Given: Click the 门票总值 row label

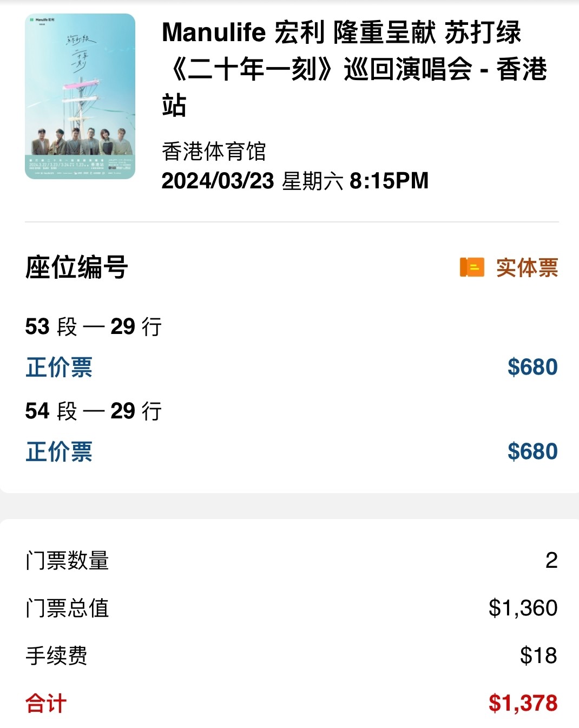Looking at the screenshot, I should tap(67, 608).
